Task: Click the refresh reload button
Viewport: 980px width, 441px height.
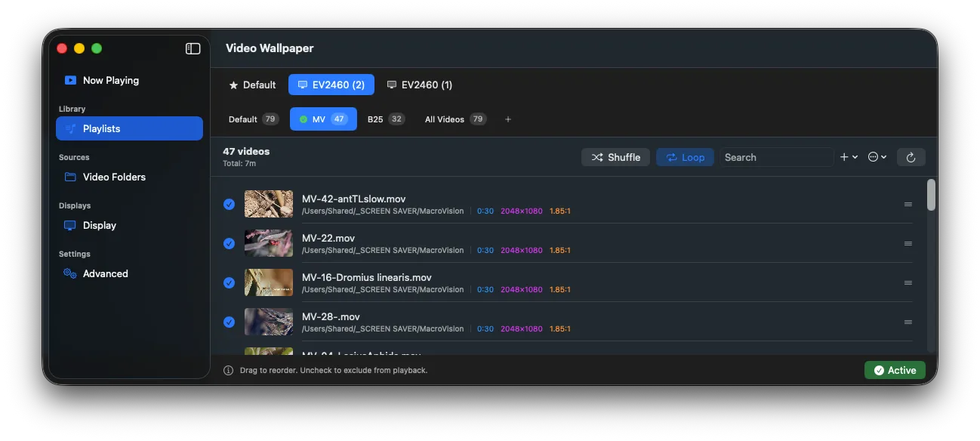Action: pyautogui.click(x=911, y=157)
